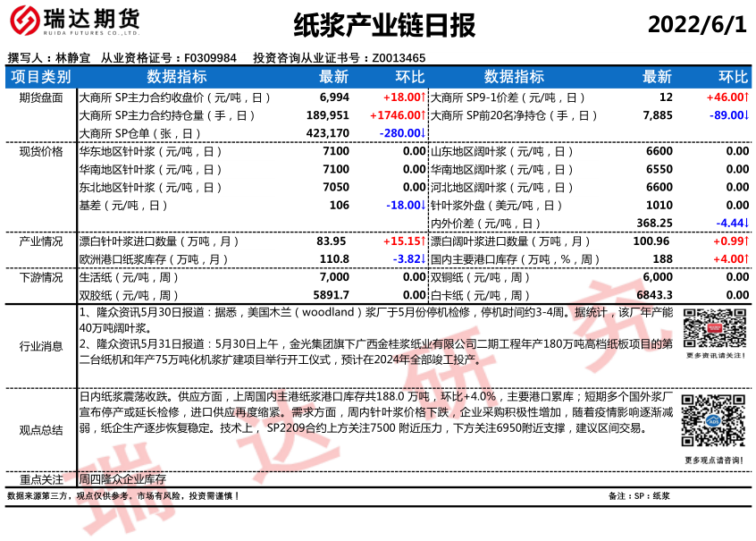Click the 6,994 SP main contract closing price

334,97
